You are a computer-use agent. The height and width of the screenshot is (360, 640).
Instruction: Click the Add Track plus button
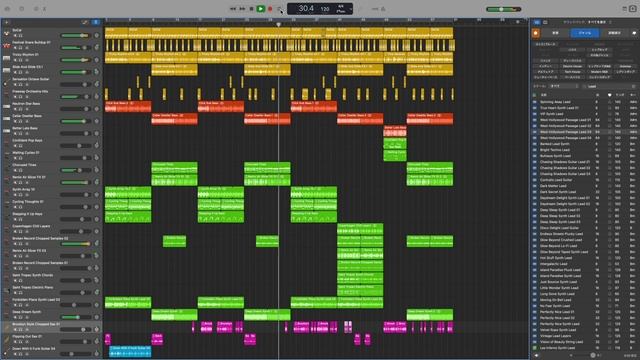click(7, 22)
